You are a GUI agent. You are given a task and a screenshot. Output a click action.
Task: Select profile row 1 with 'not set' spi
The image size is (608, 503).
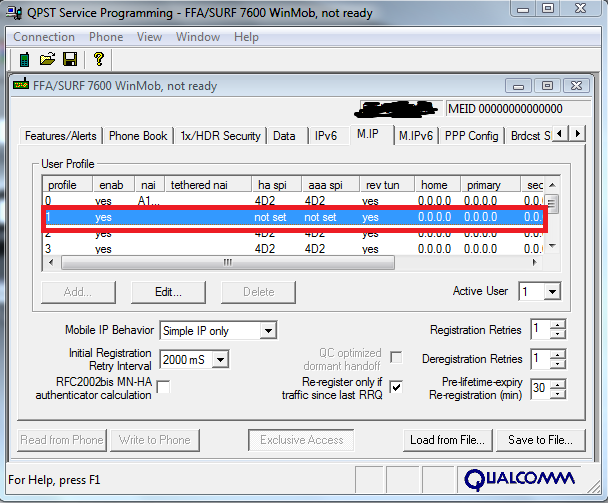coord(293,217)
